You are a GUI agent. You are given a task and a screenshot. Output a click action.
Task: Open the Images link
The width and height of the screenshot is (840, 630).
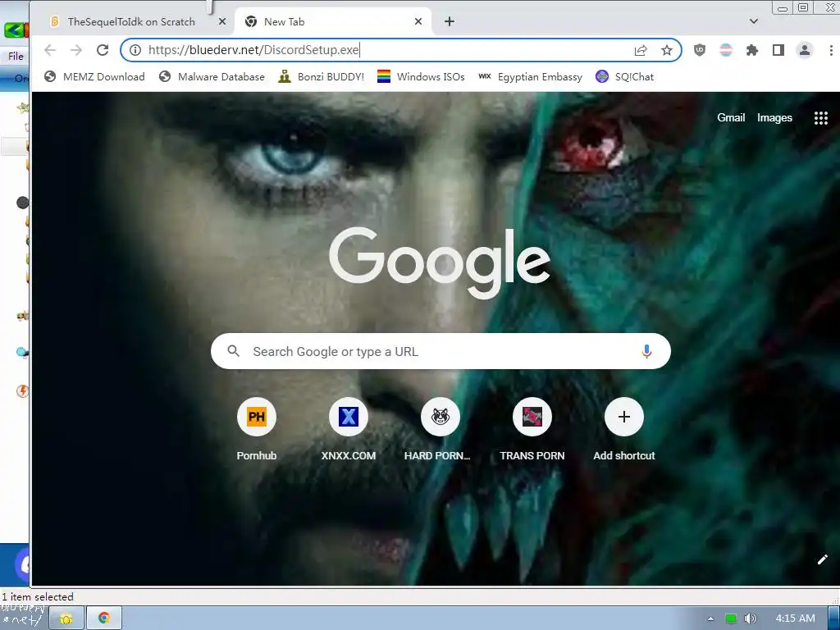(774, 117)
